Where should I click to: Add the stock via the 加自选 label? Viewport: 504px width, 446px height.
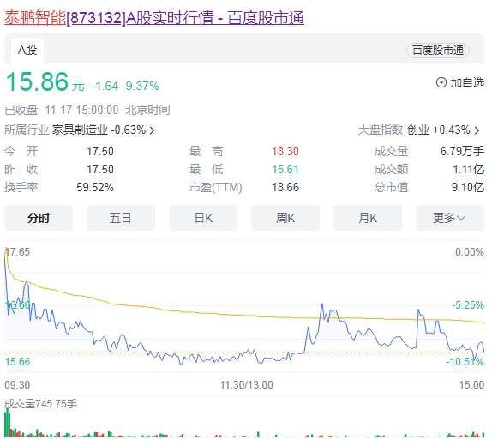[x=467, y=82]
